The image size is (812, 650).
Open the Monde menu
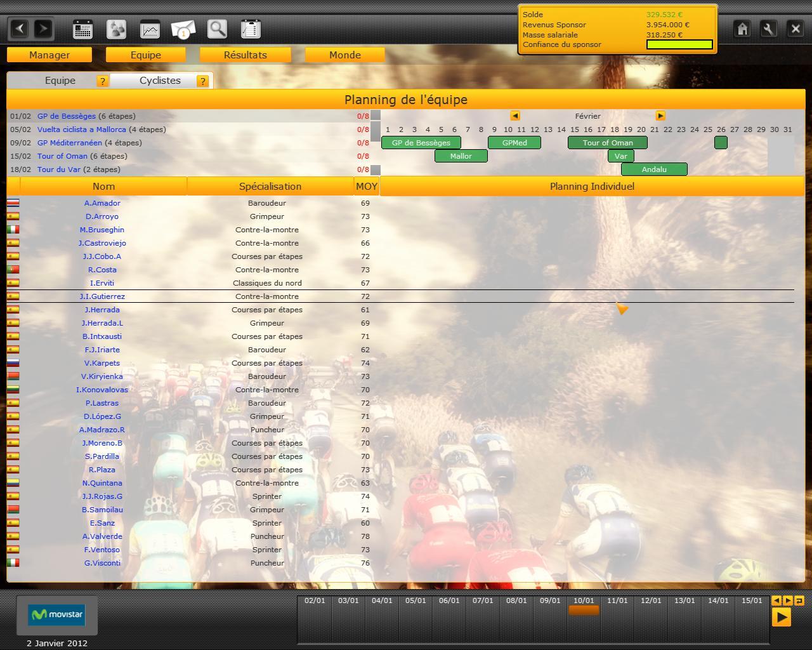[344, 55]
